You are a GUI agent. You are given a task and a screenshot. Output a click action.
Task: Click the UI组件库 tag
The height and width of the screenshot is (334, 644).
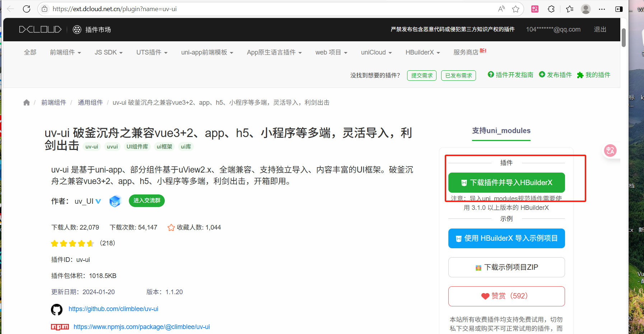[137, 146]
